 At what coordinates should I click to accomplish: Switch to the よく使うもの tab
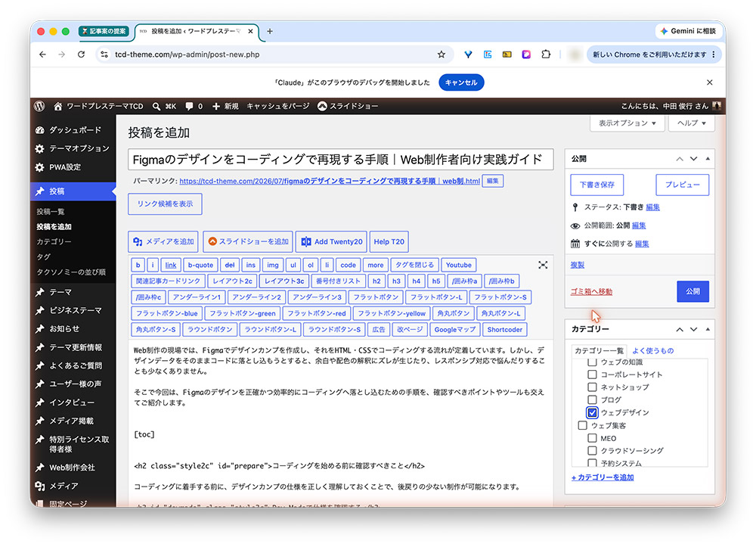(653, 351)
